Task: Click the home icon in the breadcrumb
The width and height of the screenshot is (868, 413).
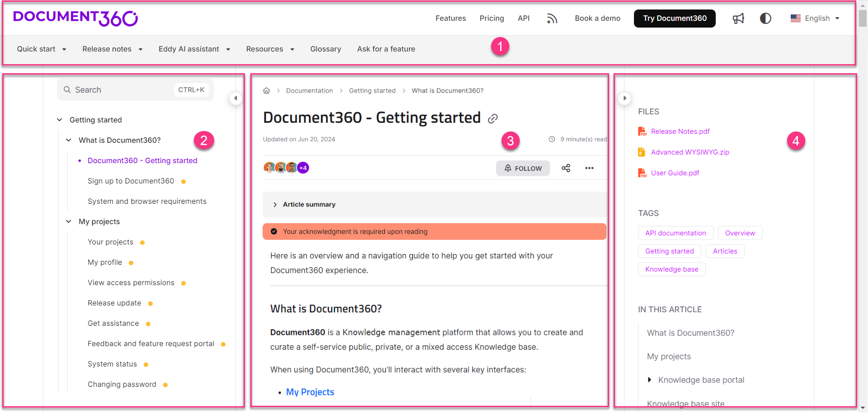Action: point(267,90)
